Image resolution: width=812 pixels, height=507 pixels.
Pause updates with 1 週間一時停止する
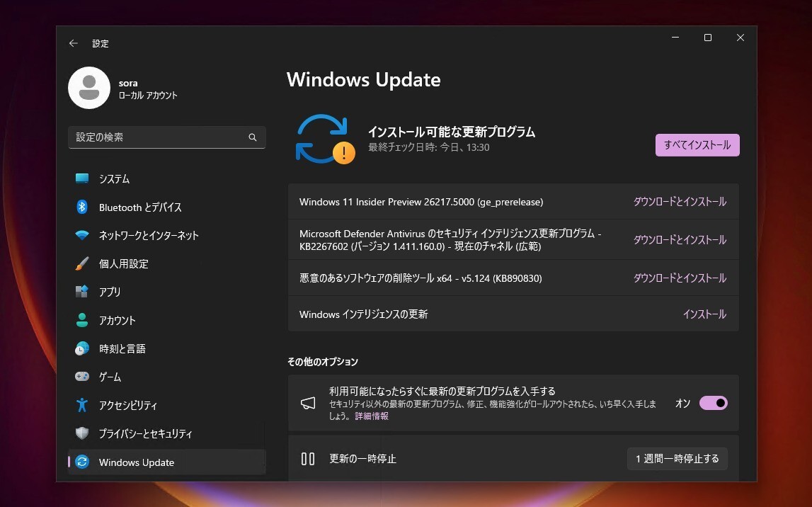tap(677, 458)
